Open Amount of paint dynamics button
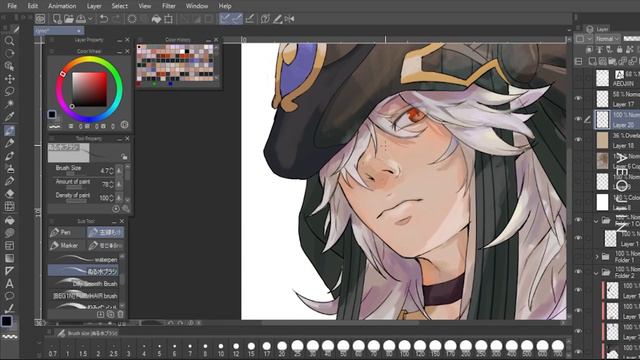Image resolution: width=640 pixels, height=360 pixels. (x=119, y=184)
